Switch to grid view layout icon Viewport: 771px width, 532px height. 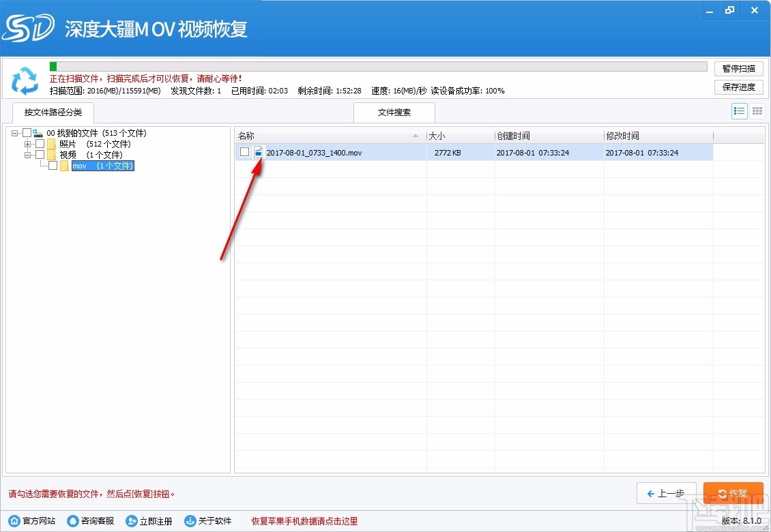[x=757, y=110]
